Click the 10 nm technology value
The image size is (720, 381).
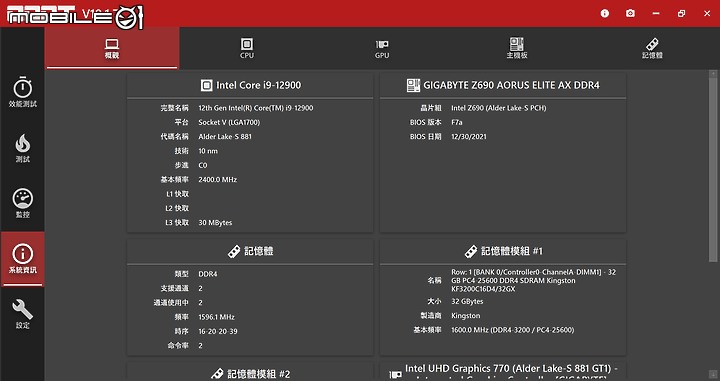point(208,151)
